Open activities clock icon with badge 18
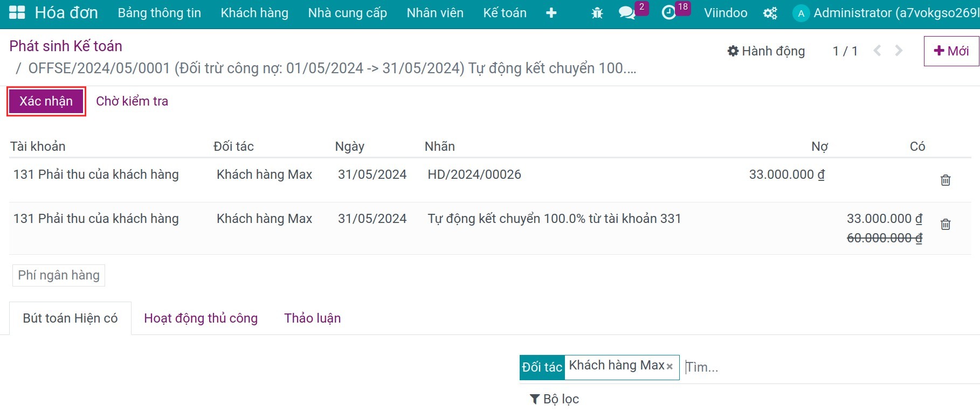The height and width of the screenshot is (419, 980). [668, 13]
